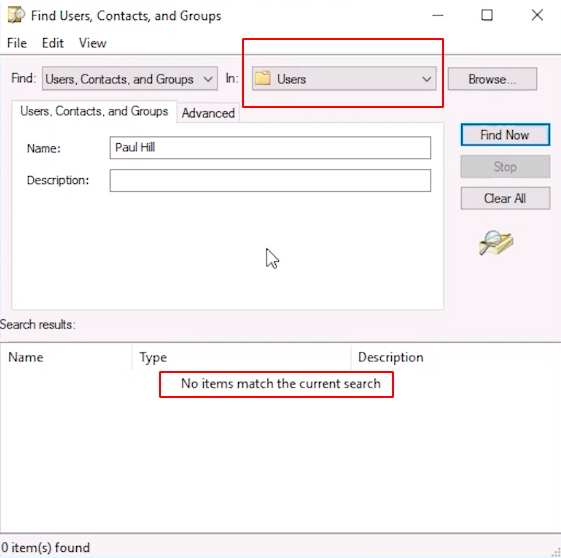Click into the Description input field
This screenshot has height=558, width=561.
[270, 180]
